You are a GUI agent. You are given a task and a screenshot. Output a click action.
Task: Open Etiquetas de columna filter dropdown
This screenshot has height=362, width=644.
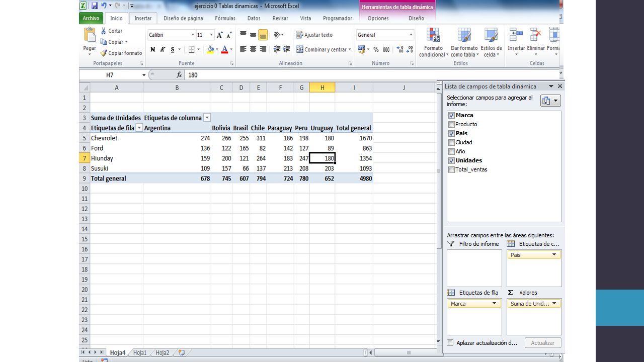[x=207, y=118]
